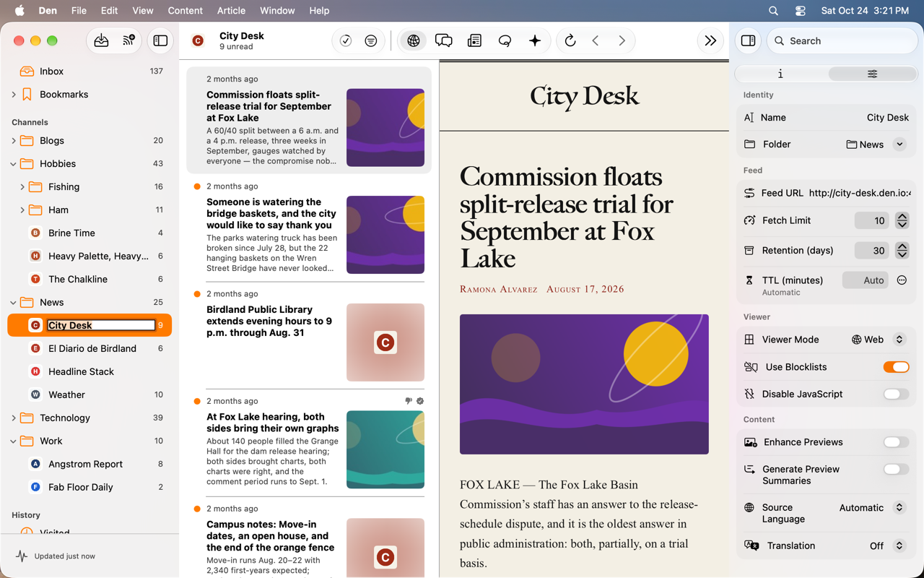
Task: Reload the article with refresh icon
Action: pos(570,41)
